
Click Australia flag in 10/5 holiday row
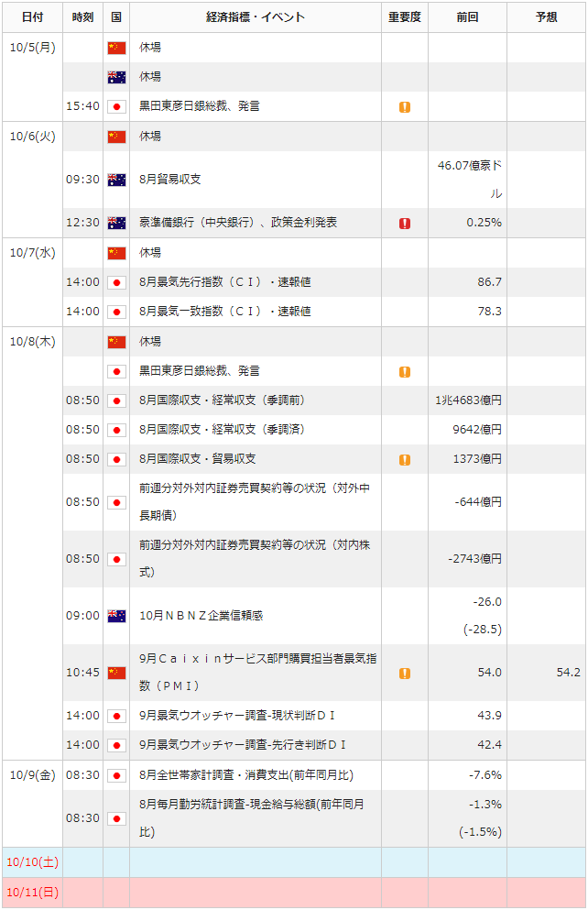(116, 77)
